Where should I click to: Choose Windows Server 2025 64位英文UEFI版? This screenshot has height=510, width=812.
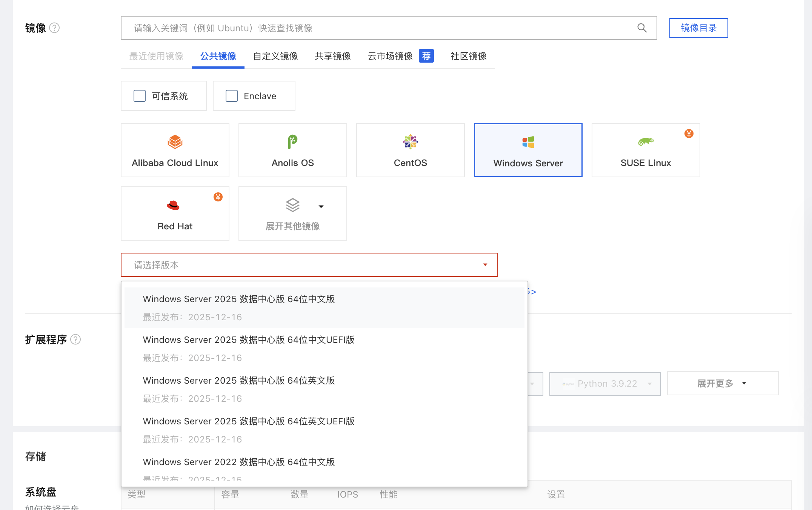coord(324,430)
